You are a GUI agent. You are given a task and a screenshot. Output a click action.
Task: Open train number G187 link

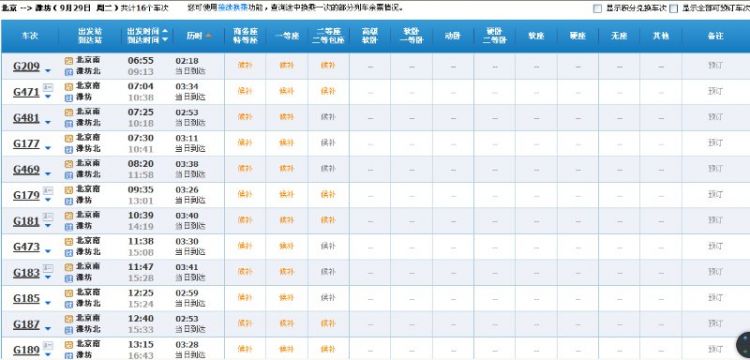pyautogui.click(x=26, y=325)
